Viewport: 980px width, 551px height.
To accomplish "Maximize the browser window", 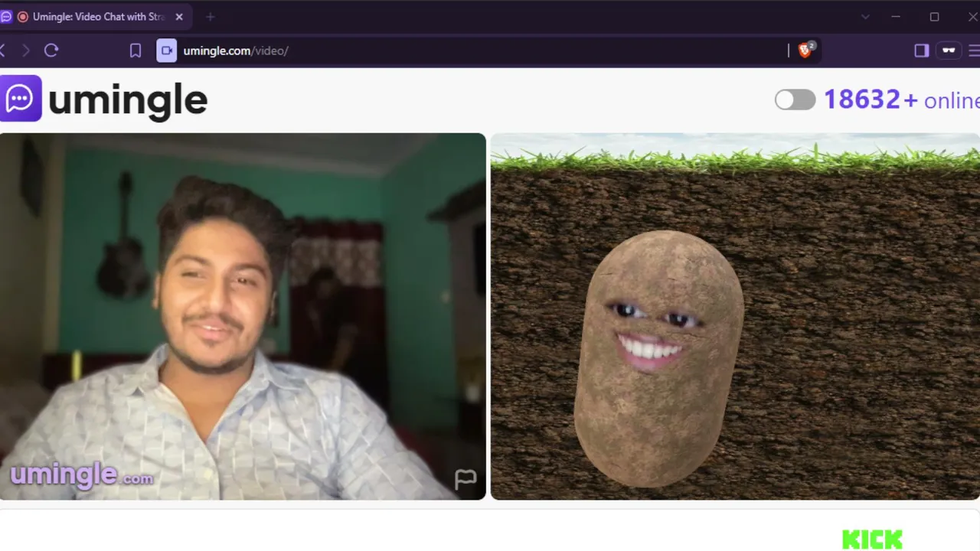I will point(934,17).
